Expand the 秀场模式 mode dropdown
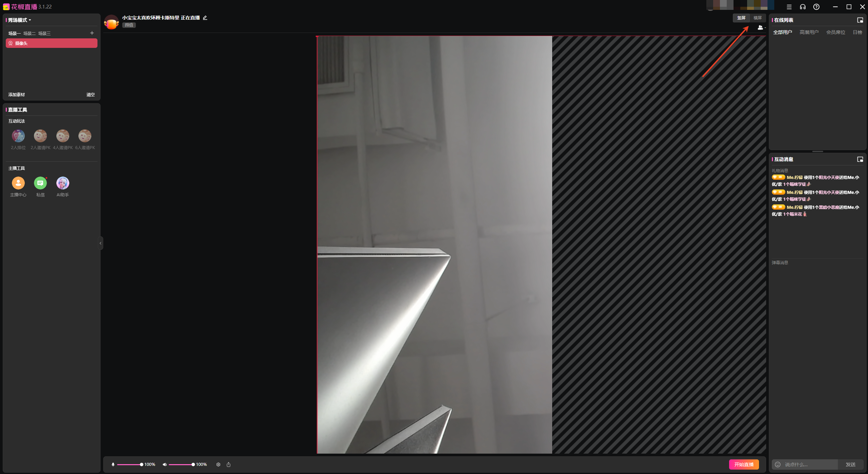 [x=20, y=20]
